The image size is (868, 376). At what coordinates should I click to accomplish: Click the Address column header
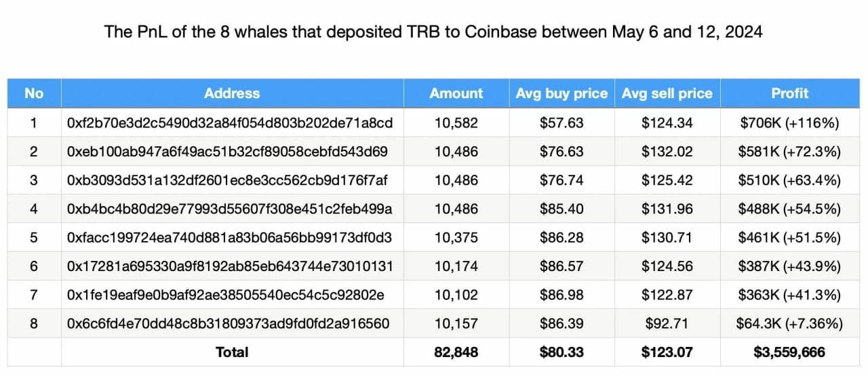[232, 93]
